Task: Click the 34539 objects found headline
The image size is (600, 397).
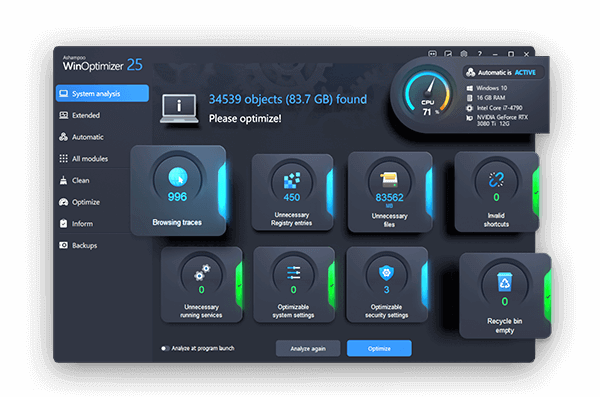Action: tap(288, 100)
